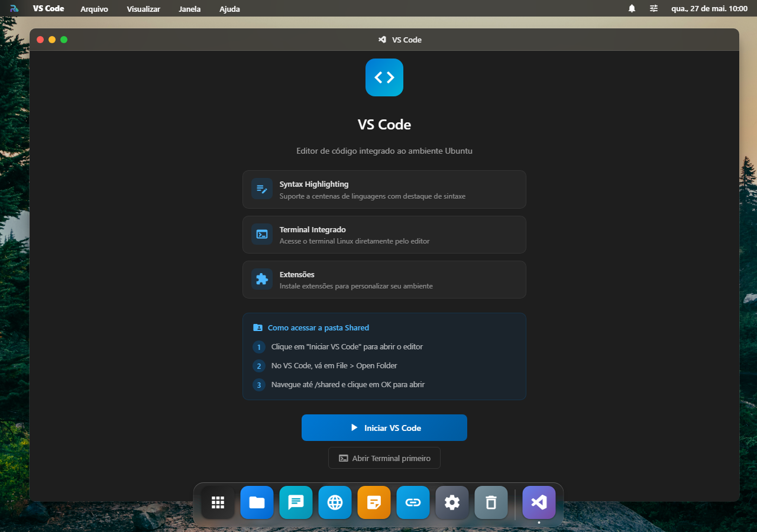The image size is (757, 532).
Task: Click the date and time clock
Action: point(709,9)
